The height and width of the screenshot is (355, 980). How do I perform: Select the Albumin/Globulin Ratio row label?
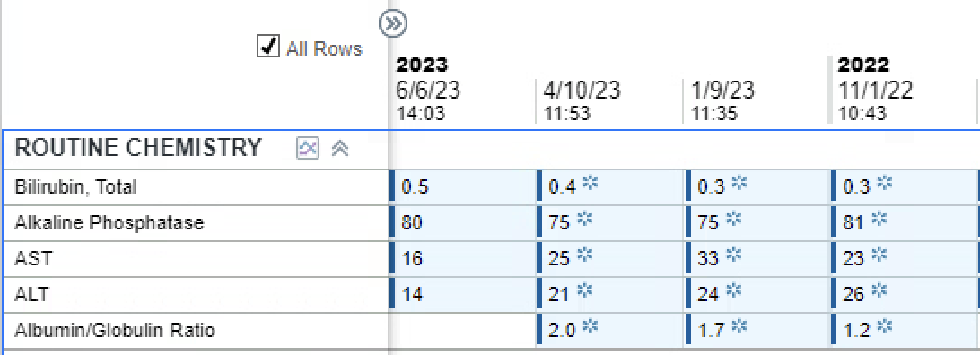(x=114, y=329)
